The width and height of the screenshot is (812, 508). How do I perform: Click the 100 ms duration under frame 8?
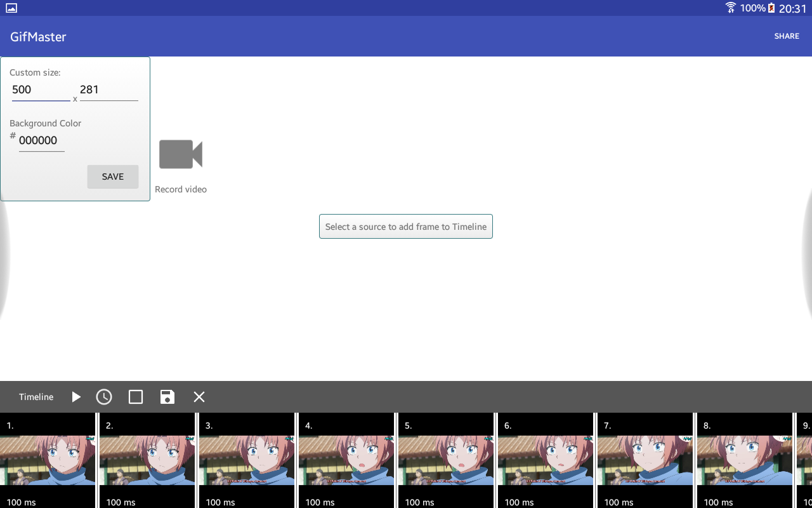(x=719, y=502)
